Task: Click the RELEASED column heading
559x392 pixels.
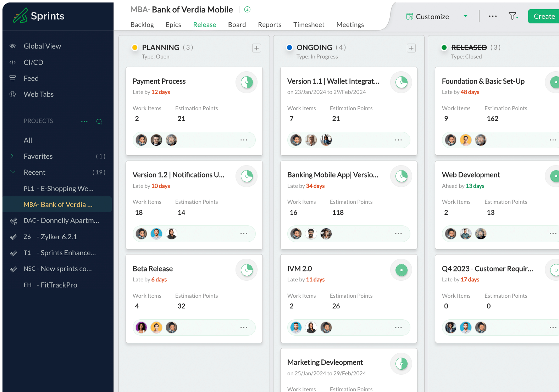Action: tap(469, 47)
